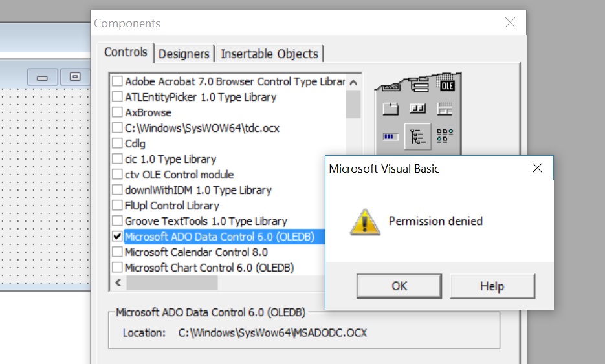Image resolution: width=605 pixels, height=364 pixels.
Task: Tick cic 1.0 Type Library checkbox
Action: point(117,159)
